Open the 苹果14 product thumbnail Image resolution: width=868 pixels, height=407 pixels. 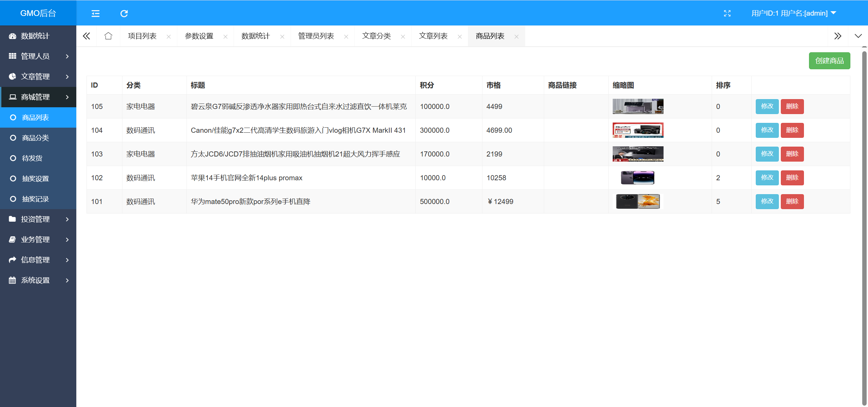[x=637, y=177]
